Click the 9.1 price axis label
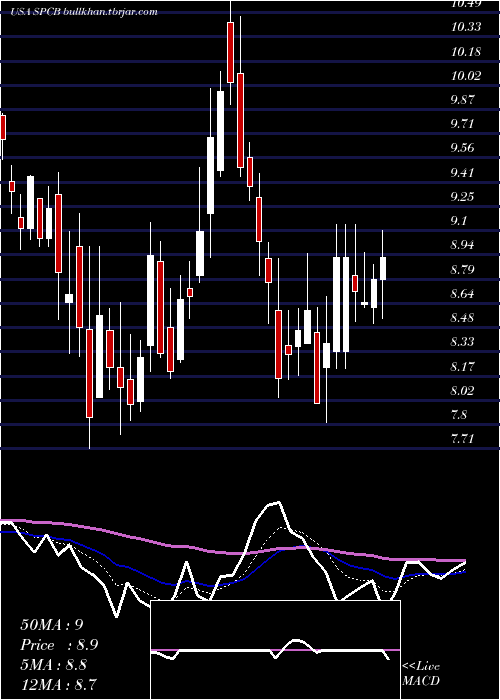The width and height of the screenshot is (500, 700). (x=459, y=221)
